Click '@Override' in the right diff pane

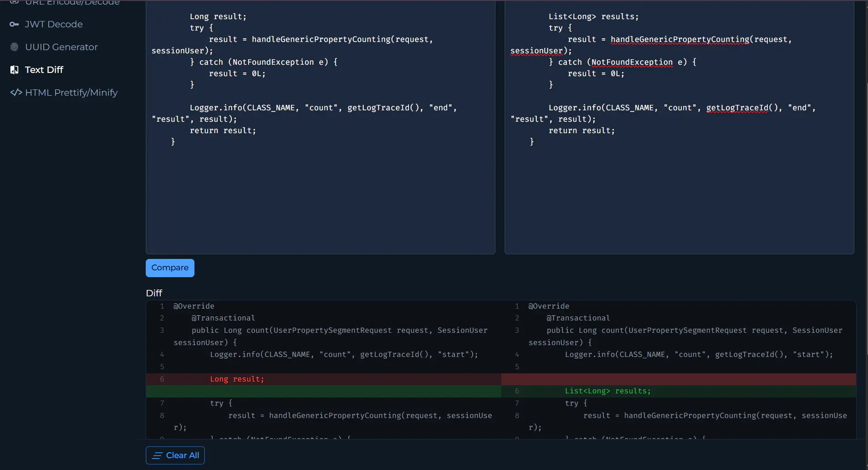548,306
